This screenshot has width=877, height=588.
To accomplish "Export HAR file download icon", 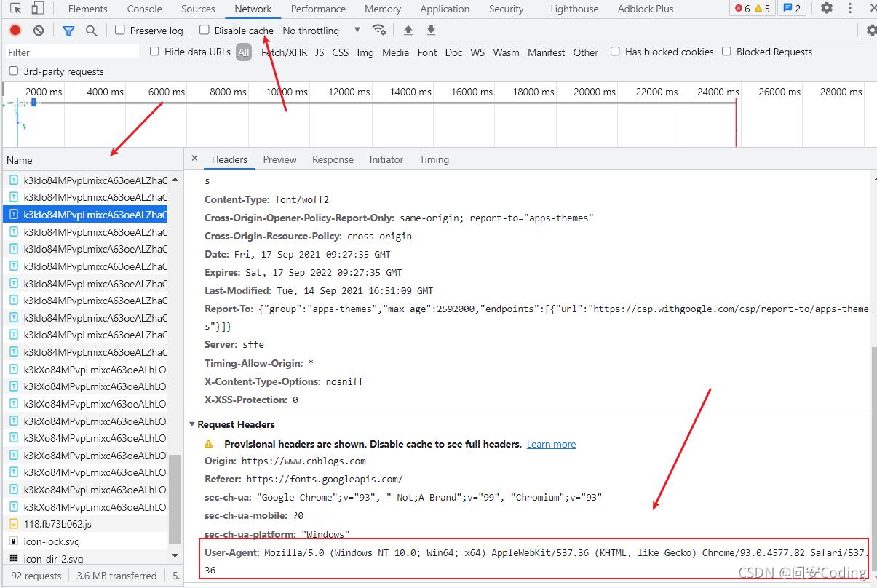I will (431, 30).
